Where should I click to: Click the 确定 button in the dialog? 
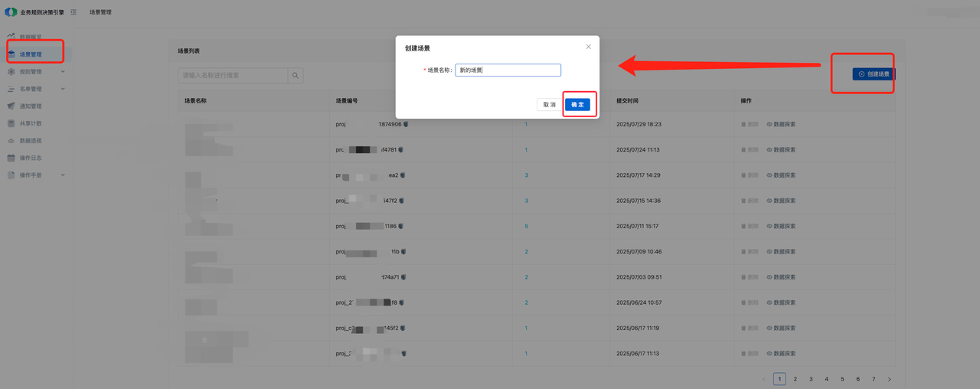point(577,104)
